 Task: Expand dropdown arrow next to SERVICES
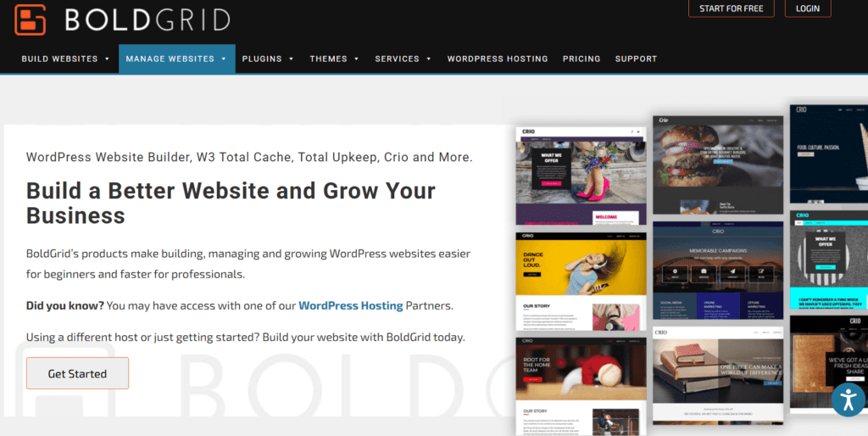pos(428,59)
